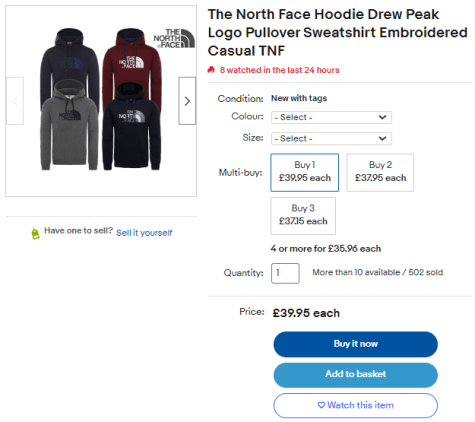
Task: Click the chevron arrow of the Colour dropdown
Action: (x=383, y=117)
